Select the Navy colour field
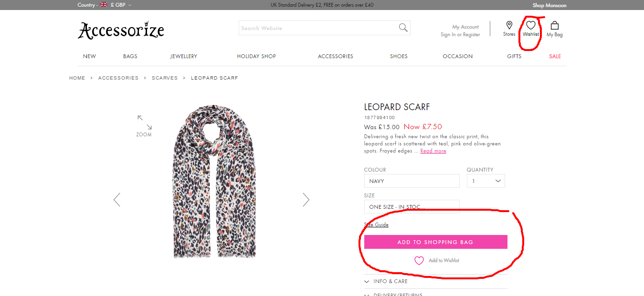This screenshot has height=296, width=644. (412, 181)
